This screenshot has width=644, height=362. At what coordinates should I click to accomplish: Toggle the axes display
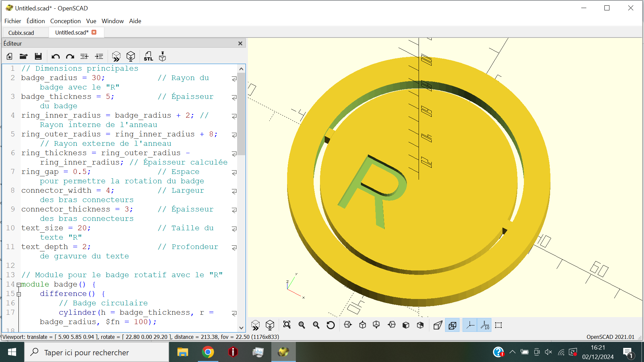tap(470, 325)
